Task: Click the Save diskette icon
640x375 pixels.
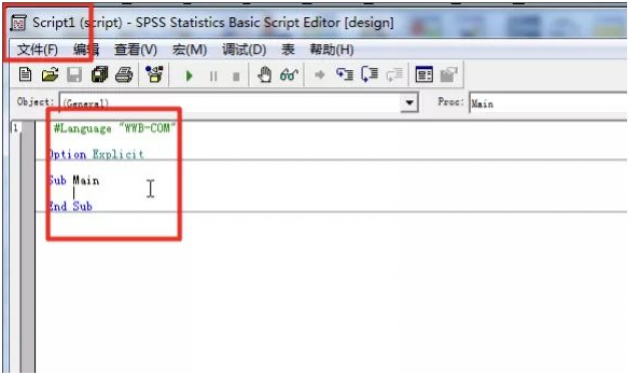Action: pyautogui.click(x=74, y=75)
